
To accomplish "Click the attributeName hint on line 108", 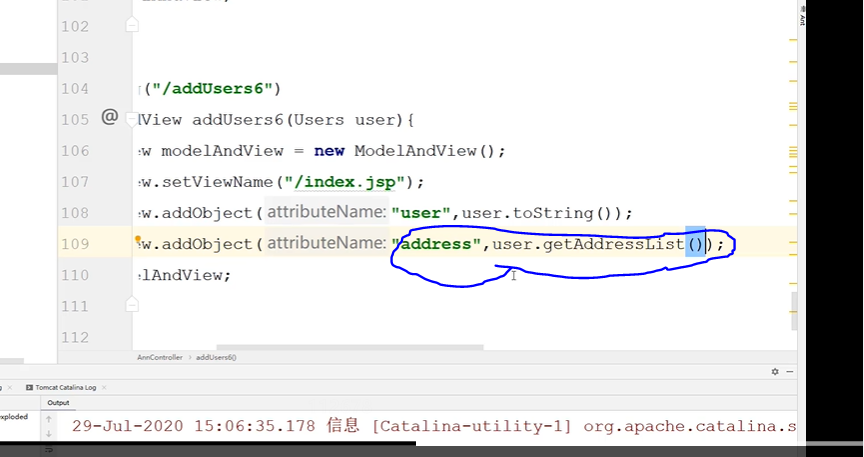I will click(327, 212).
